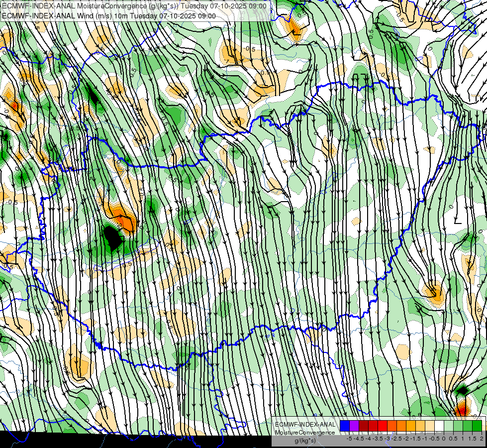Click the '-2.5' legend tick label
Image resolution: width=487 pixels, height=448 pixels.
[x=396, y=439]
